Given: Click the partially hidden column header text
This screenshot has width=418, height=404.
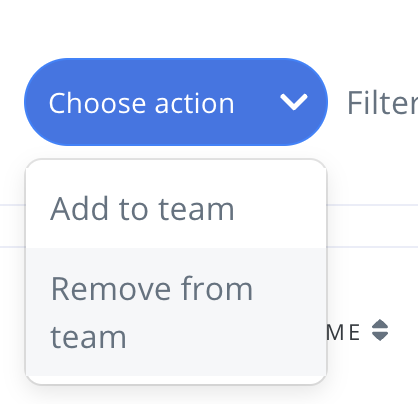Looking at the screenshot, I should pyautogui.click(x=343, y=332).
